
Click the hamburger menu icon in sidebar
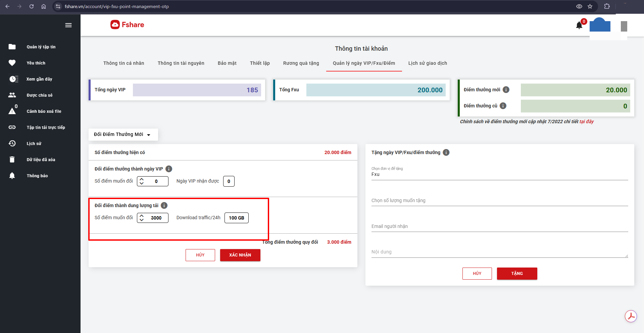[68, 25]
